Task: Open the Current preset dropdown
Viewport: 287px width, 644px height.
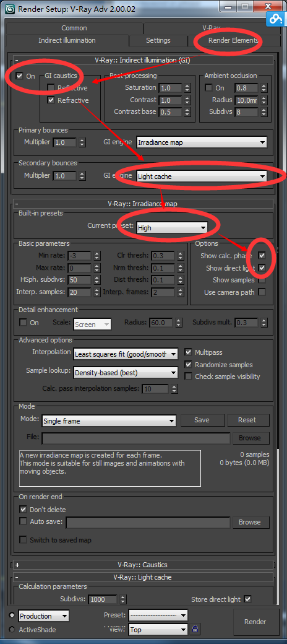Action: 172,227
